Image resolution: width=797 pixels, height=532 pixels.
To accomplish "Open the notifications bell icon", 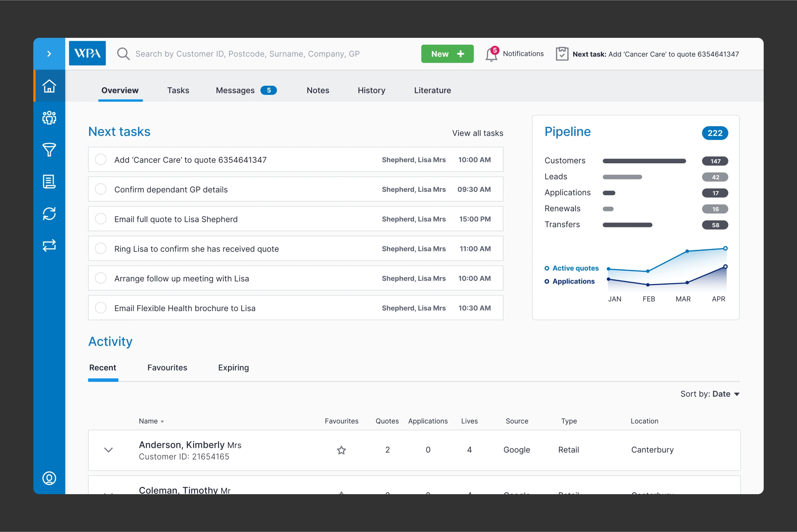I will coord(491,54).
